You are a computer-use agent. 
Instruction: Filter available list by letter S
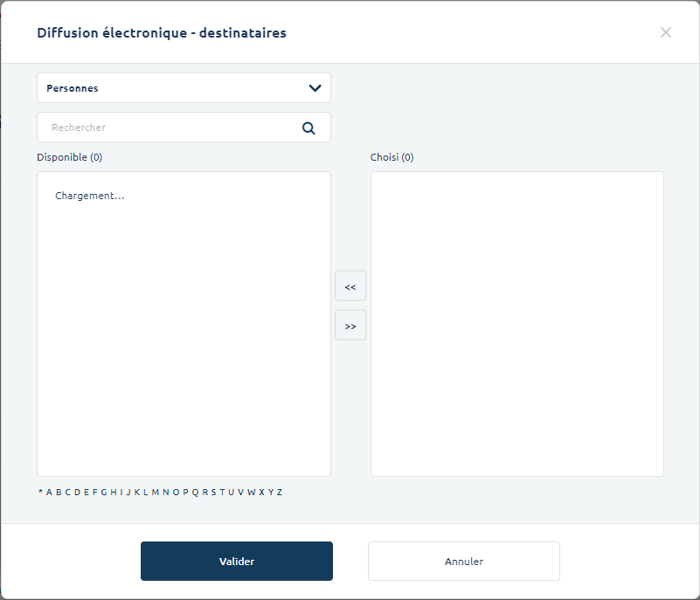213,493
